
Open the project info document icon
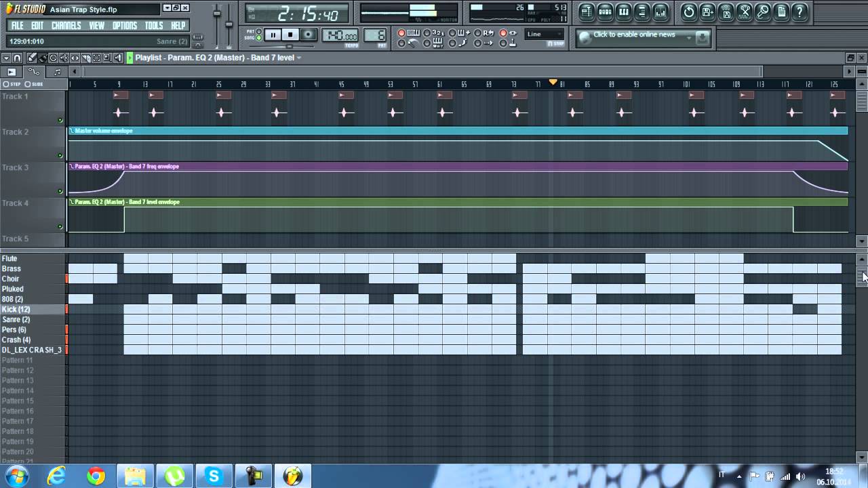(781, 12)
